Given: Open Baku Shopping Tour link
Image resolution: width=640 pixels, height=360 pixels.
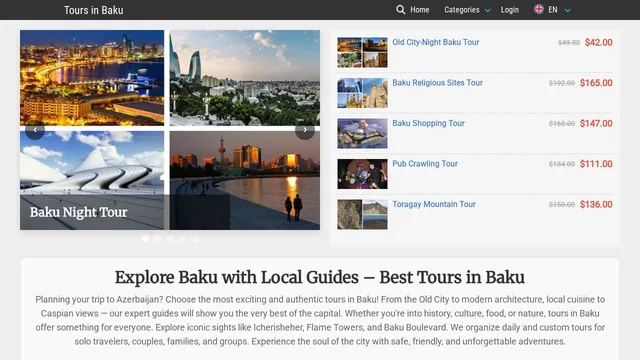Looking at the screenshot, I should 428,123.
